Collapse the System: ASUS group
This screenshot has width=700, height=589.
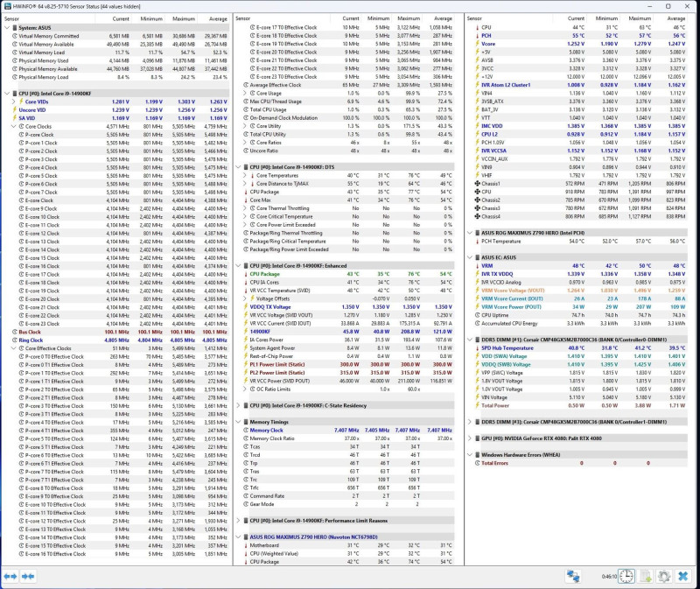coord(7,28)
